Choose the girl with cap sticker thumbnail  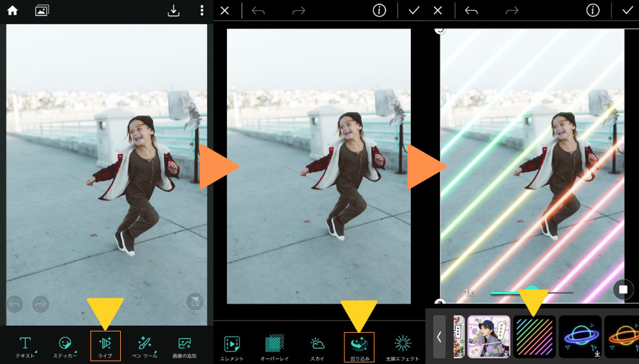pyautogui.click(x=489, y=337)
